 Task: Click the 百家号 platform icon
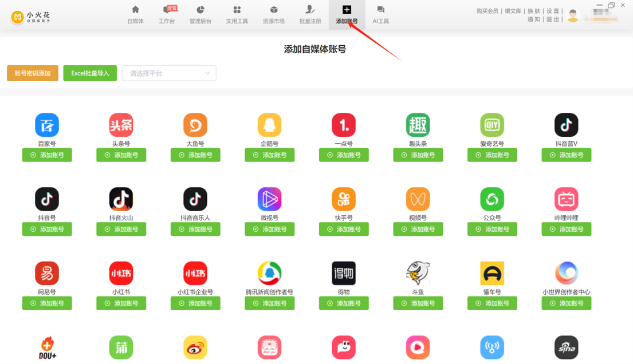(47, 125)
